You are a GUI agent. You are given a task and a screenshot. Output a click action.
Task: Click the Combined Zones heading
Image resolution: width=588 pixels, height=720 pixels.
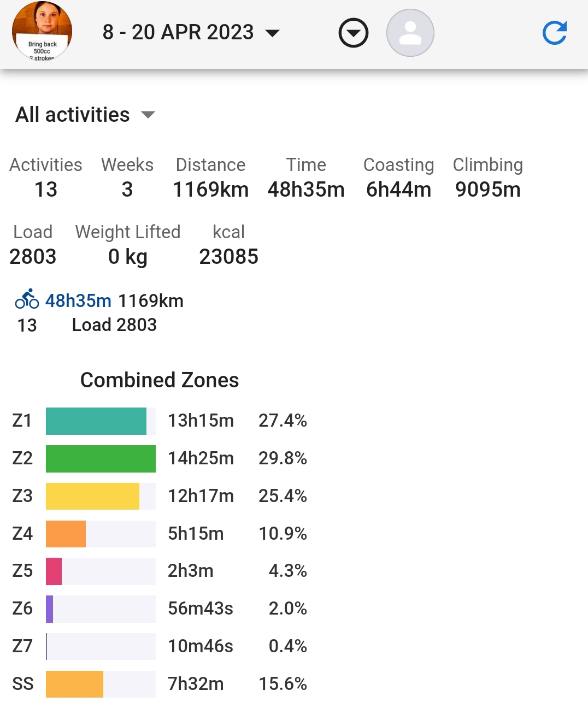[x=160, y=380]
